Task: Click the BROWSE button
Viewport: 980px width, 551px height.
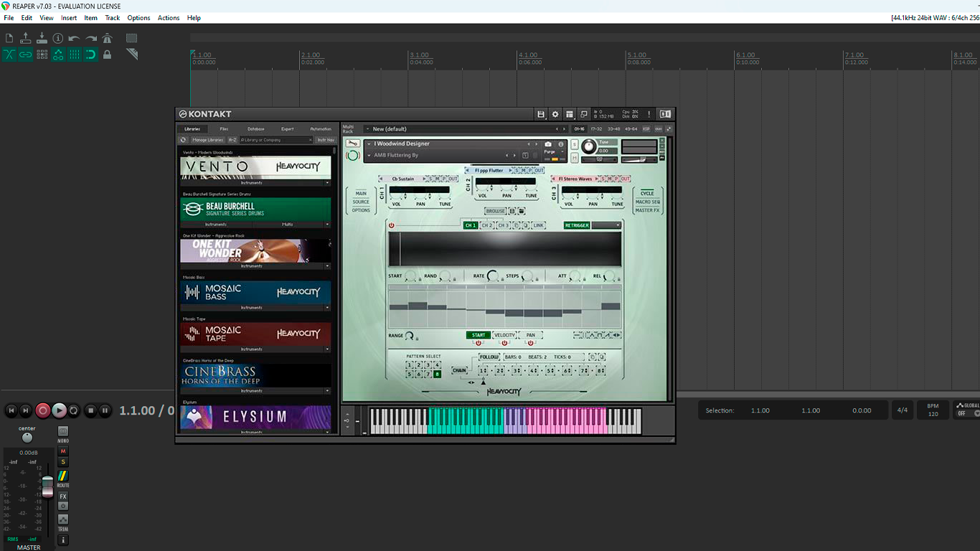Action: click(495, 211)
